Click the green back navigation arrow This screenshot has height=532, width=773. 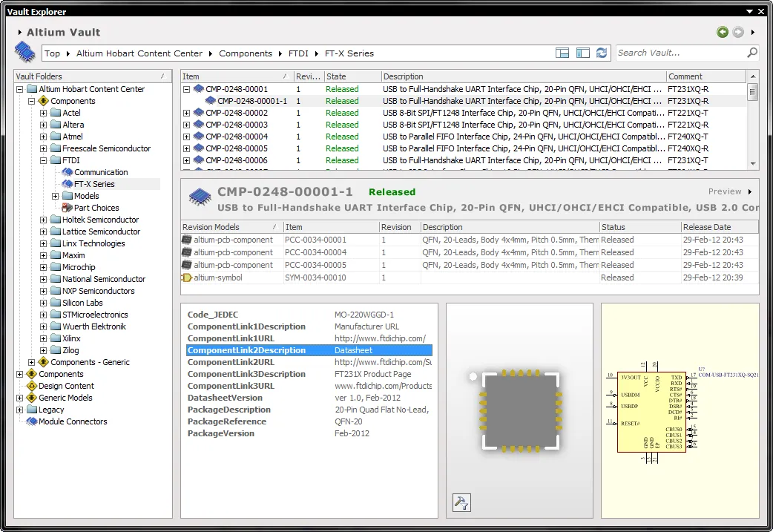pos(722,32)
